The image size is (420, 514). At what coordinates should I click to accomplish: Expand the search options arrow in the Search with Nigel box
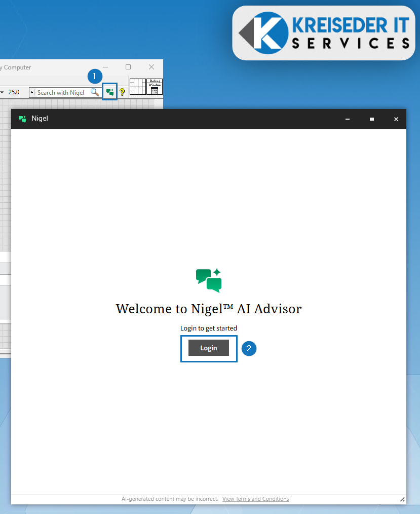click(x=32, y=92)
